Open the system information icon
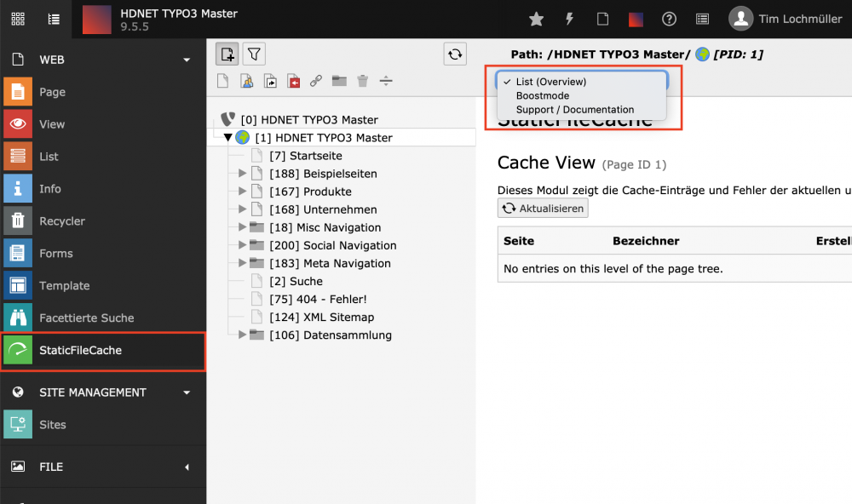852x504 pixels. tap(702, 19)
